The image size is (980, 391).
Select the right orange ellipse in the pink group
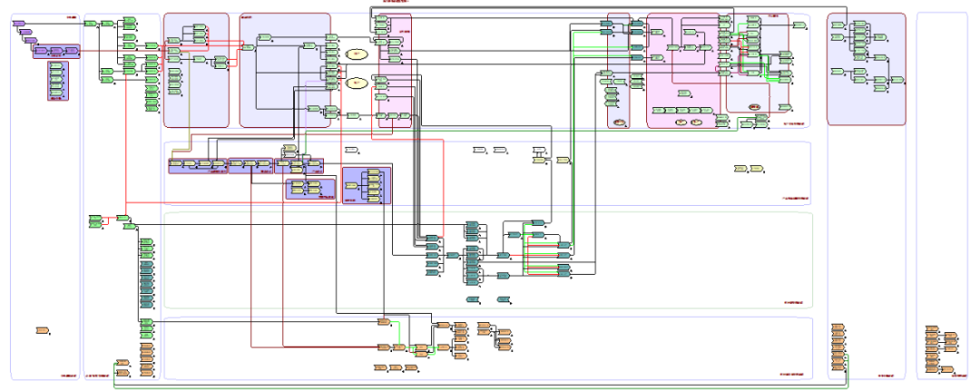click(x=696, y=121)
